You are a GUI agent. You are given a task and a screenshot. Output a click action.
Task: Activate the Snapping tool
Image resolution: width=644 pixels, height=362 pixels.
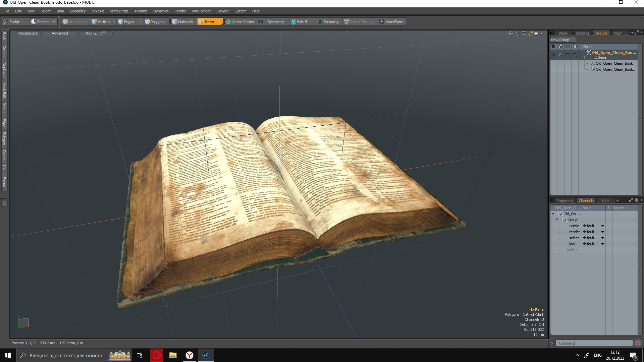328,22
